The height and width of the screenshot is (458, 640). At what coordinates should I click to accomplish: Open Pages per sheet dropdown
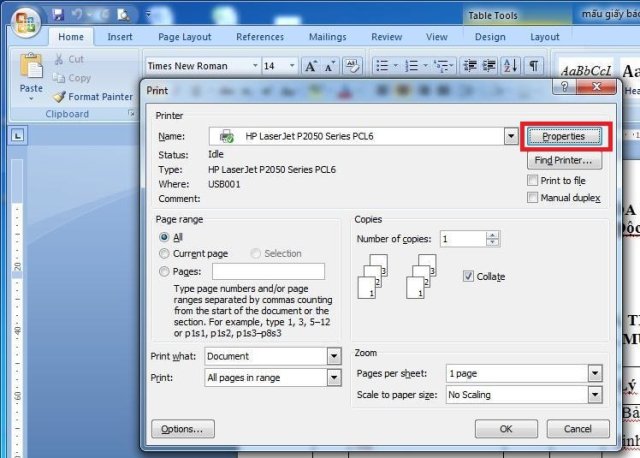click(x=595, y=373)
